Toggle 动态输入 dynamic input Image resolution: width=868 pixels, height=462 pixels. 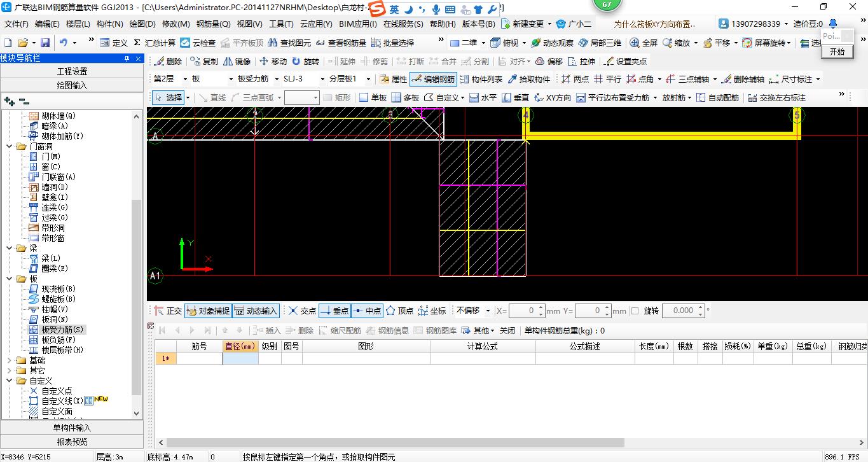[x=256, y=311]
